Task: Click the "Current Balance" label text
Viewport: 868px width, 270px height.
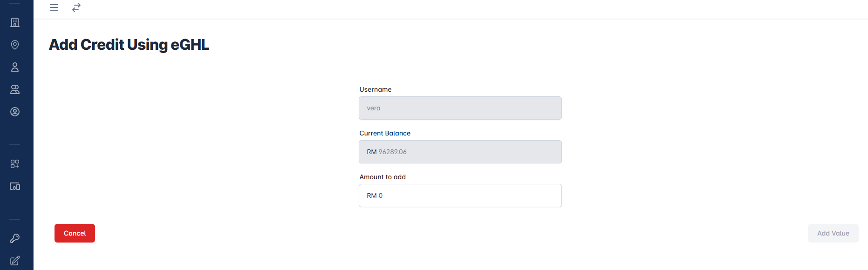Action: 385,133
